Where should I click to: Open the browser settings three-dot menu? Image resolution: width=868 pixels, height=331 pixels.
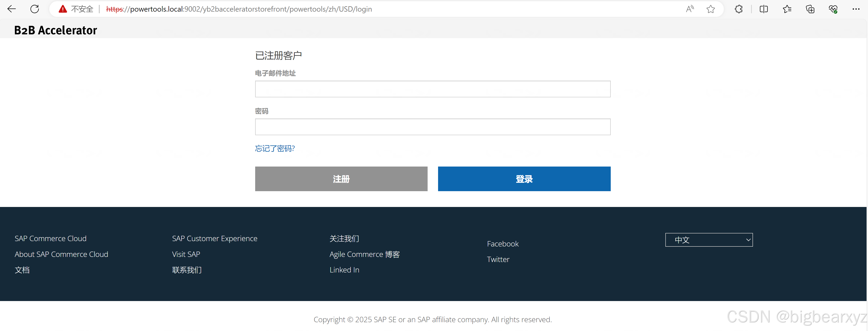click(x=856, y=9)
